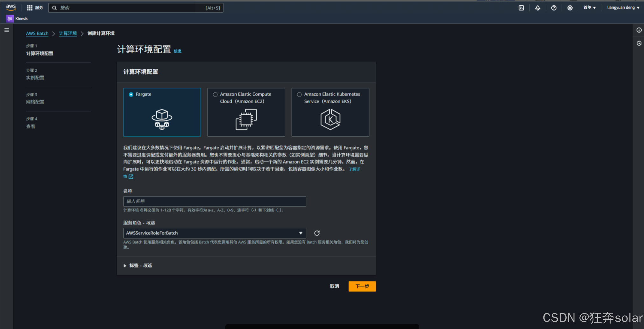Select step 1 计算环境配置 in wizard

click(40, 54)
